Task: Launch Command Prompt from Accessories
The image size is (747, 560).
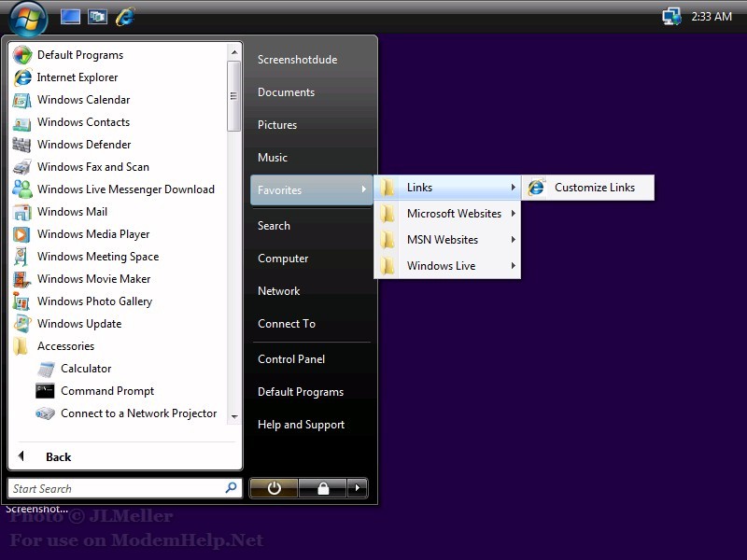Action: click(106, 391)
